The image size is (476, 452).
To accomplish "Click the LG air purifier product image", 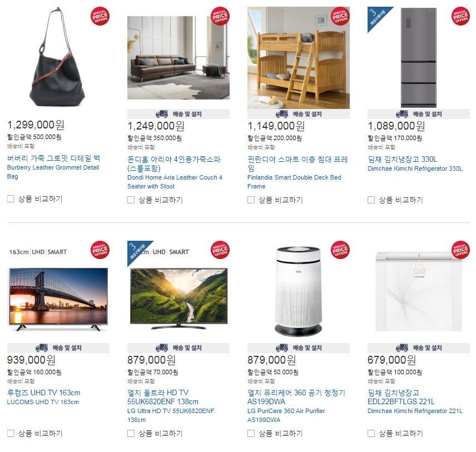I will coord(299,291).
